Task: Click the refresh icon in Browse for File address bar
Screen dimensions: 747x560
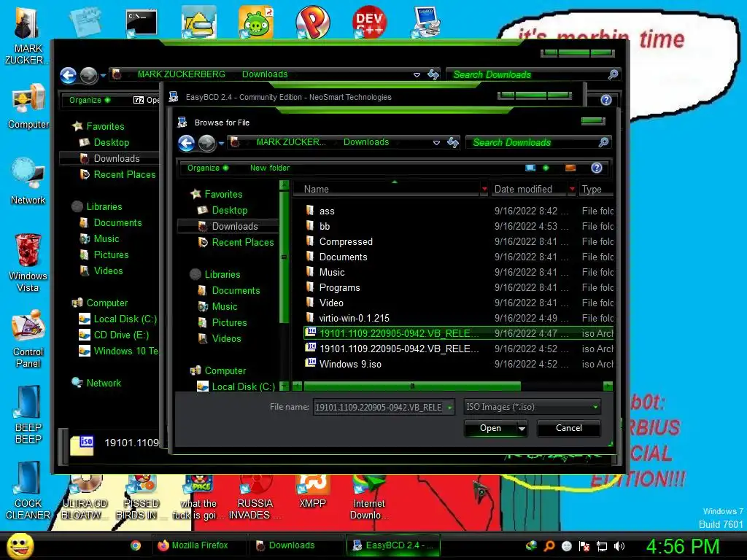Action: coord(452,142)
